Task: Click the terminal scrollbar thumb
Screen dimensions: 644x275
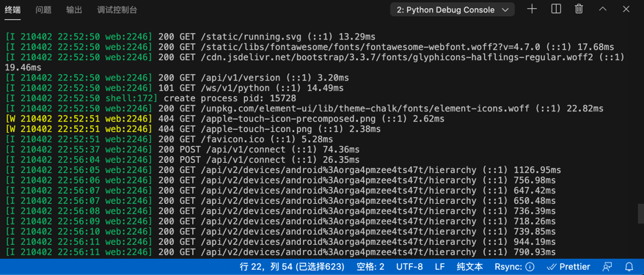Action: [641, 213]
